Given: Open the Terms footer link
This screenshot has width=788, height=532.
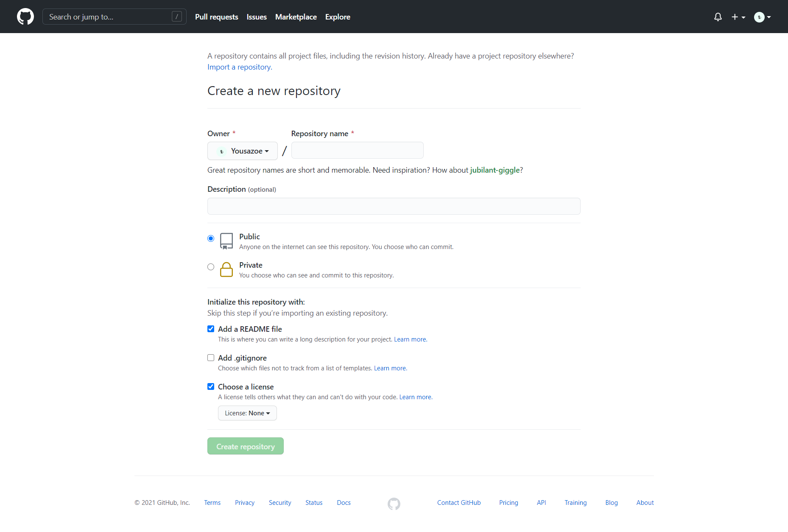Looking at the screenshot, I should point(212,503).
